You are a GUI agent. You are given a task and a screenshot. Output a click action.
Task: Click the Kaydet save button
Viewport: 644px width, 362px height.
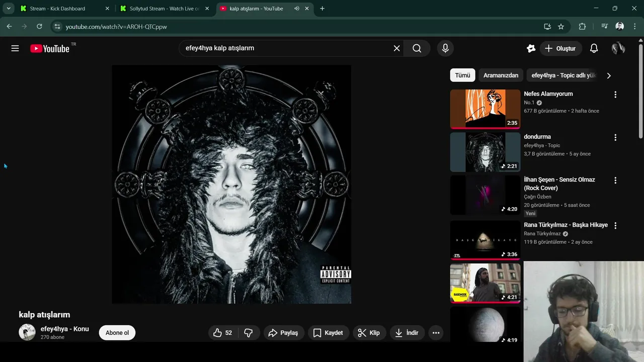click(328, 333)
